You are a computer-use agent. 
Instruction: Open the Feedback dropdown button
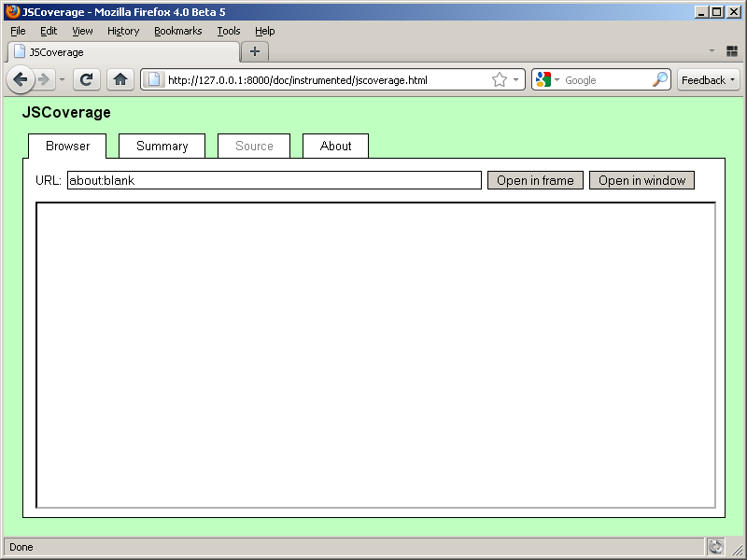tap(708, 80)
